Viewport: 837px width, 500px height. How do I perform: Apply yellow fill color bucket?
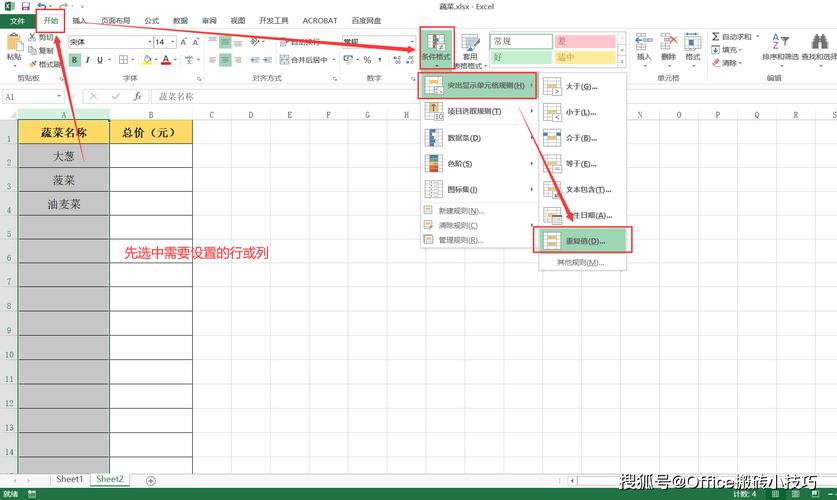click(147, 60)
